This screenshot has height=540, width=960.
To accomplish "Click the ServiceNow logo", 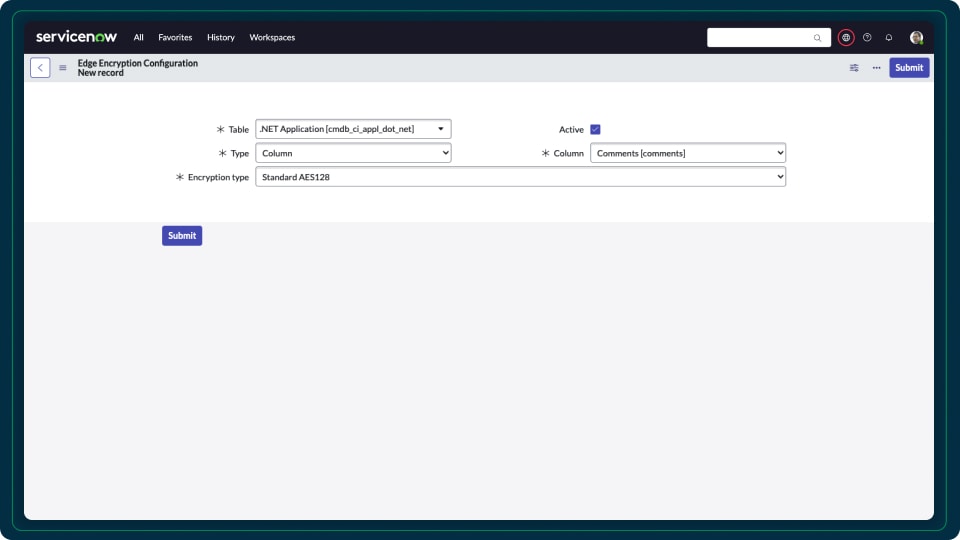I will (x=76, y=37).
